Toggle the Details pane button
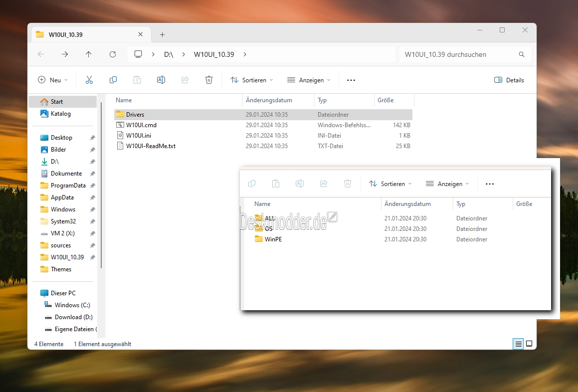The width and height of the screenshot is (578, 392). point(509,80)
